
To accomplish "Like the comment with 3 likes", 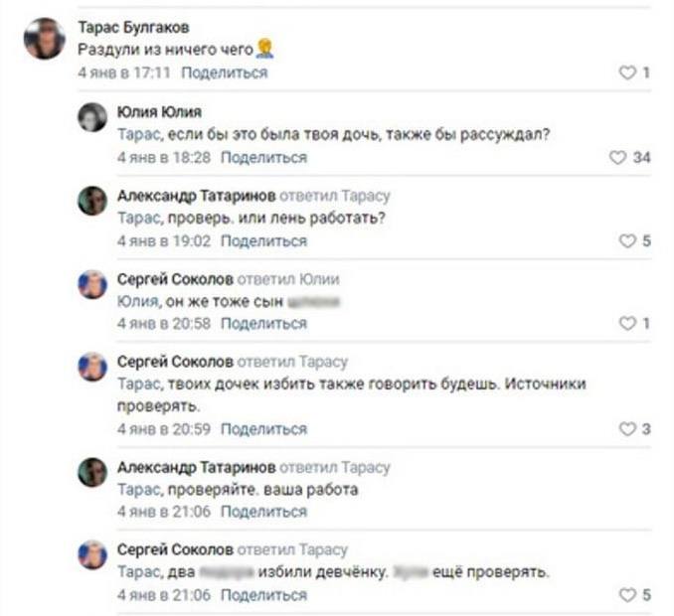I will (626, 429).
